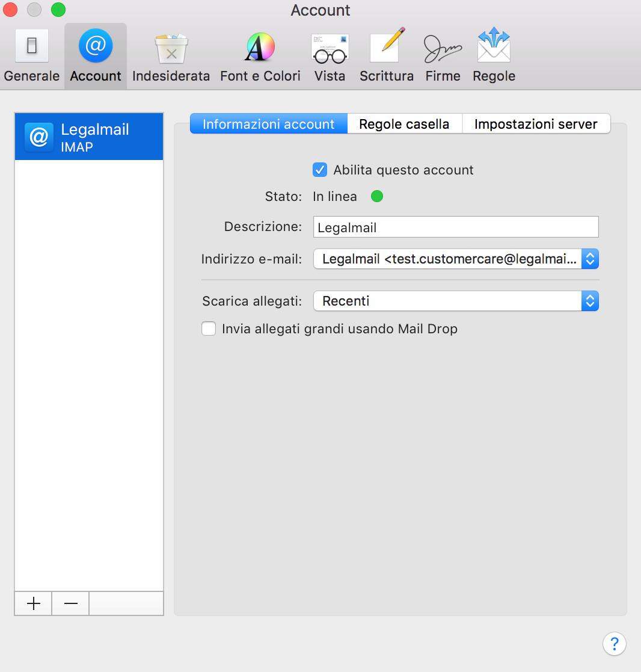Switch to the Vista preferences pane
The image size is (641, 672).
coord(330,57)
